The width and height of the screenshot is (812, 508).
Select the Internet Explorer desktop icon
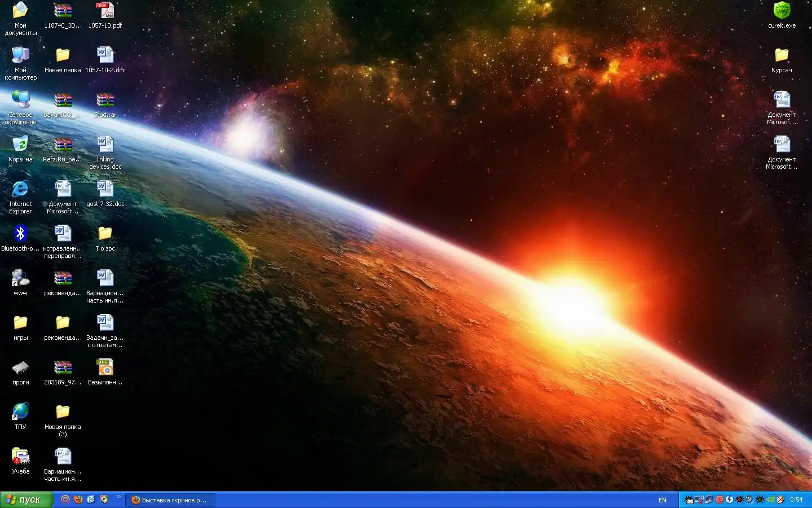tap(20, 189)
